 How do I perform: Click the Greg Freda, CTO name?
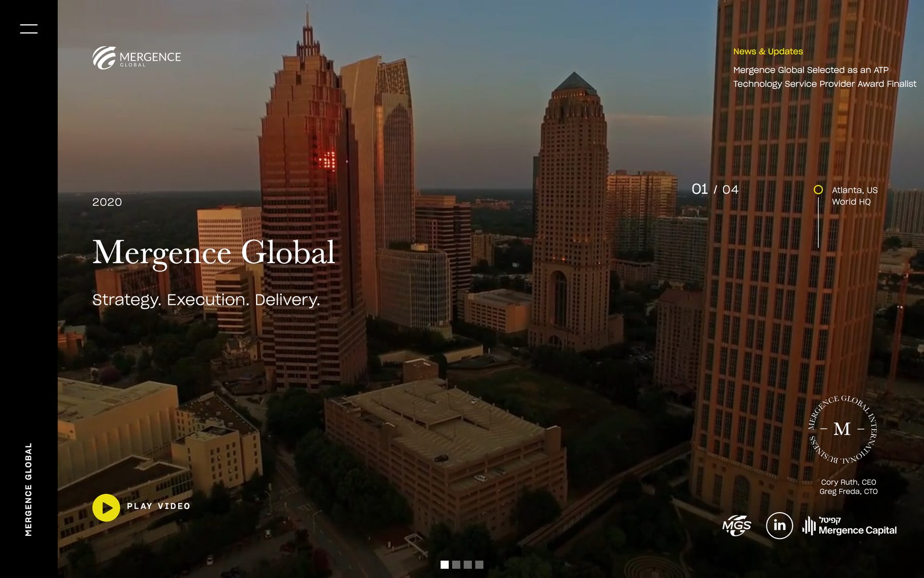[849, 491]
